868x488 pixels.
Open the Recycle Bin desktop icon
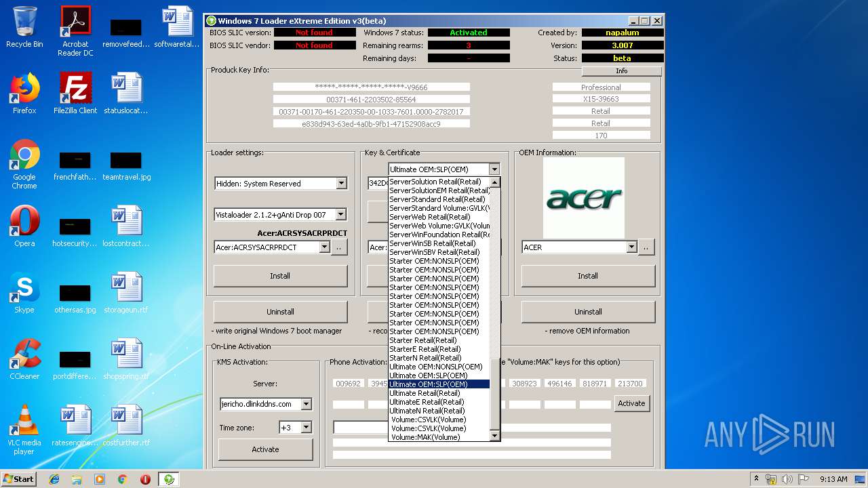[x=24, y=27]
